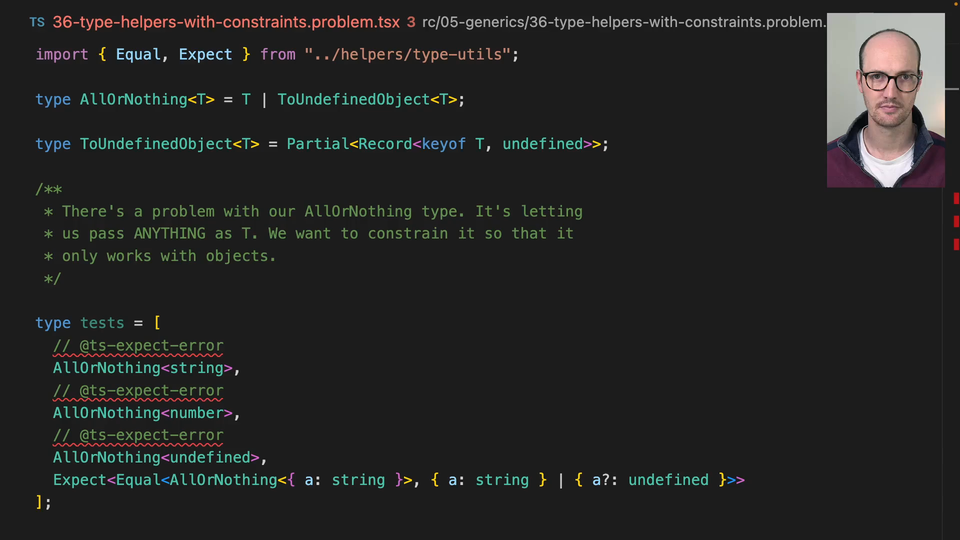Click the tests type name
Image resolution: width=960 pixels, height=540 pixels.
[x=102, y=323]
